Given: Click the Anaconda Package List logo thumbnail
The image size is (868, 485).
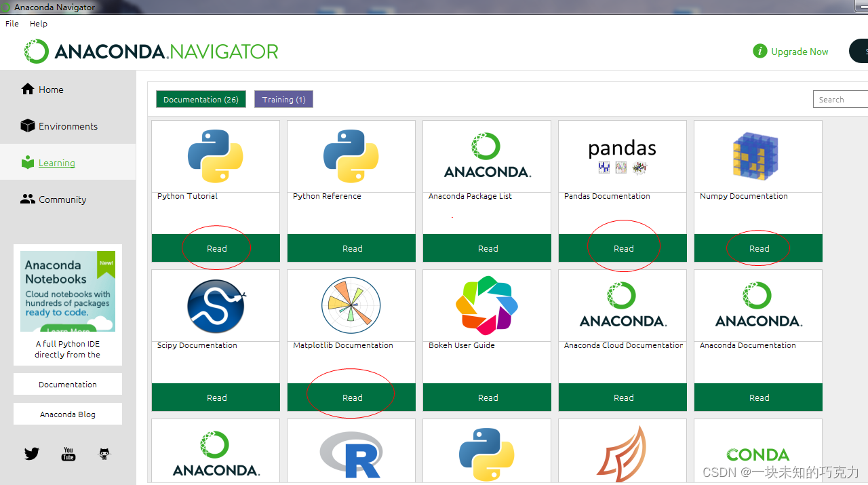Looking at the screenshot, I should [x=487, y=155].
